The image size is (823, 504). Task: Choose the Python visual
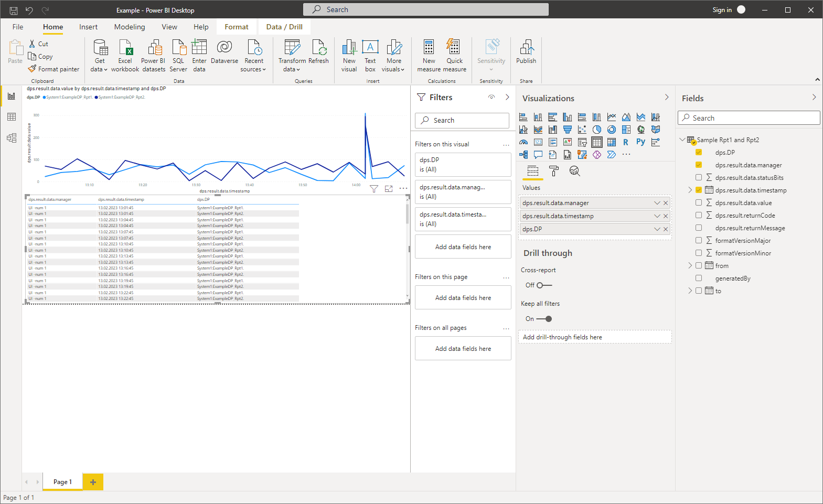[x=641, y=142]
